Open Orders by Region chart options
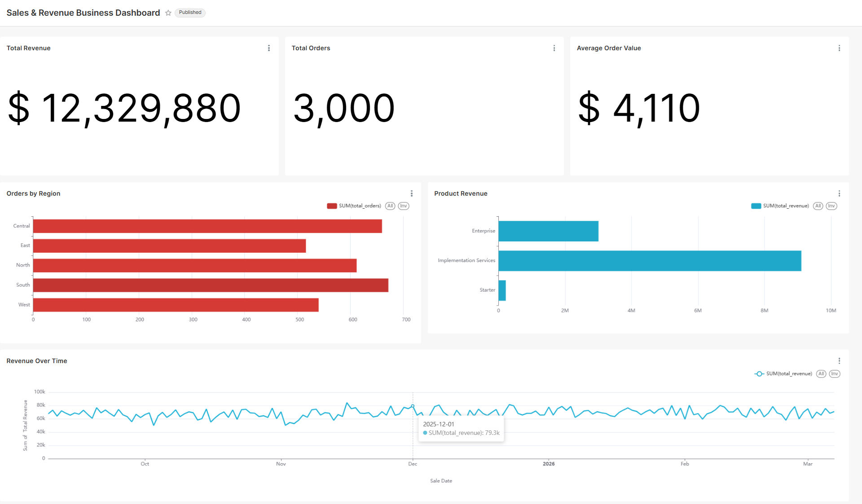Image resolution: width=862 pixels, height=504 pixels. [x=412, y=193]
